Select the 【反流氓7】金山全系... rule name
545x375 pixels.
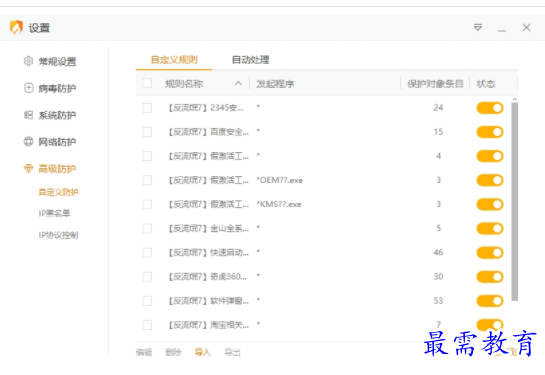pyautogui.click(x=208, y=228)
